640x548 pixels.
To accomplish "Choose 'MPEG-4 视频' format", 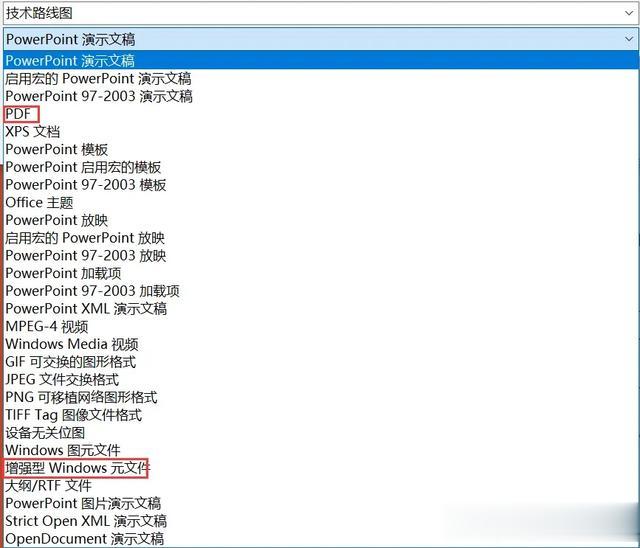I will [x=321, y=326].
